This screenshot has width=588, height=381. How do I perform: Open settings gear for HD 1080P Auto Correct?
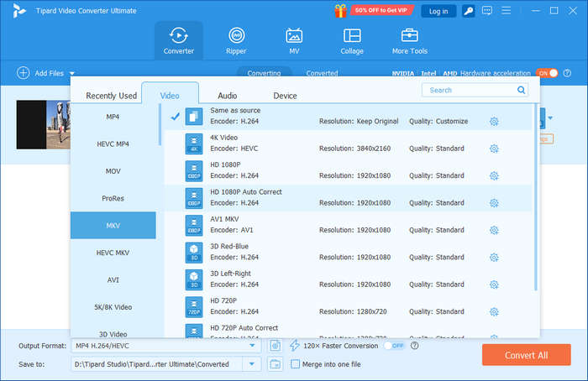pos(494,203)
